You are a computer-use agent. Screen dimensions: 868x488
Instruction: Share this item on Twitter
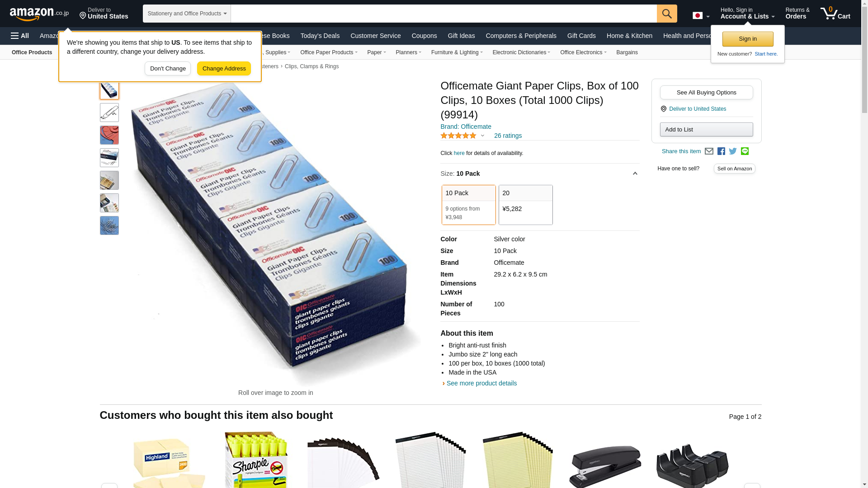coord(733,151)
